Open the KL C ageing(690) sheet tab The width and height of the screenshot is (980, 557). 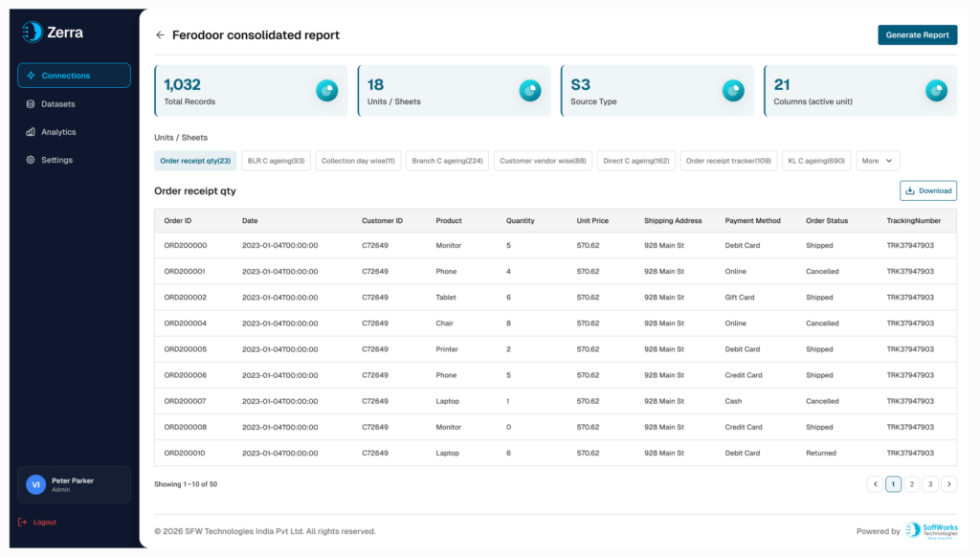click(816, 161)
